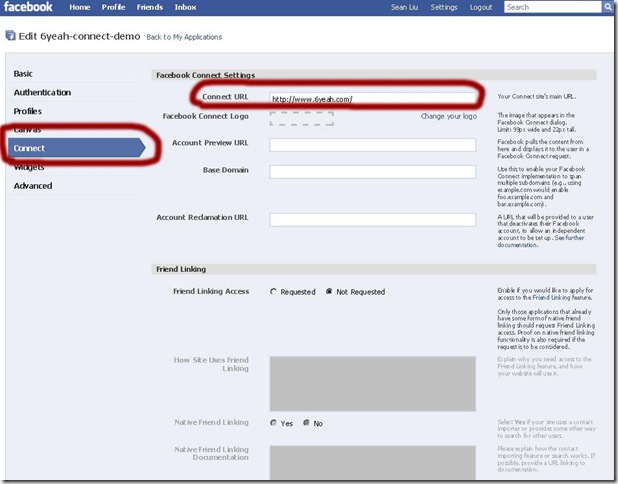Click the Facebook Connect Settings header
The height and width of the screenshot is (484, 618).
tap(374, 75)
